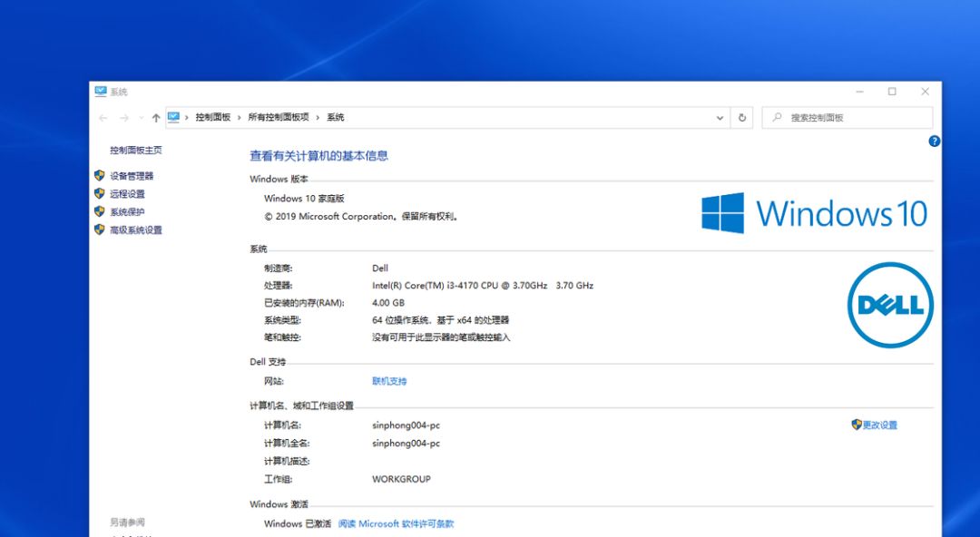
Task: Click Windows 已激活 status text
Action: (298, 524)
